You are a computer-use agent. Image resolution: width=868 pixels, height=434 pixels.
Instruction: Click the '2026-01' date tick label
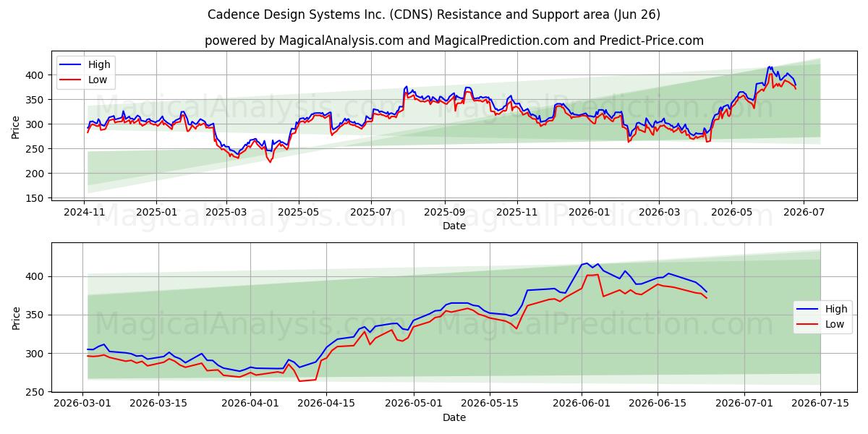click(589, 213)
